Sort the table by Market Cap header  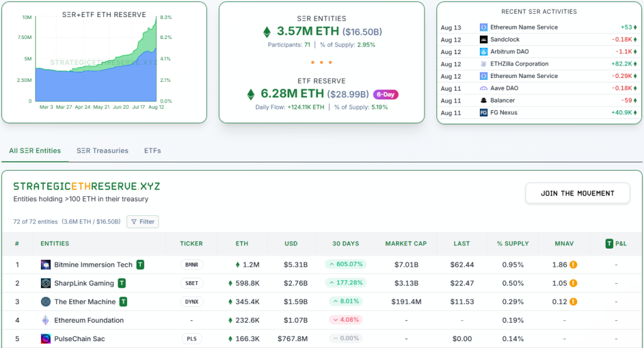[x=406, y=244]
